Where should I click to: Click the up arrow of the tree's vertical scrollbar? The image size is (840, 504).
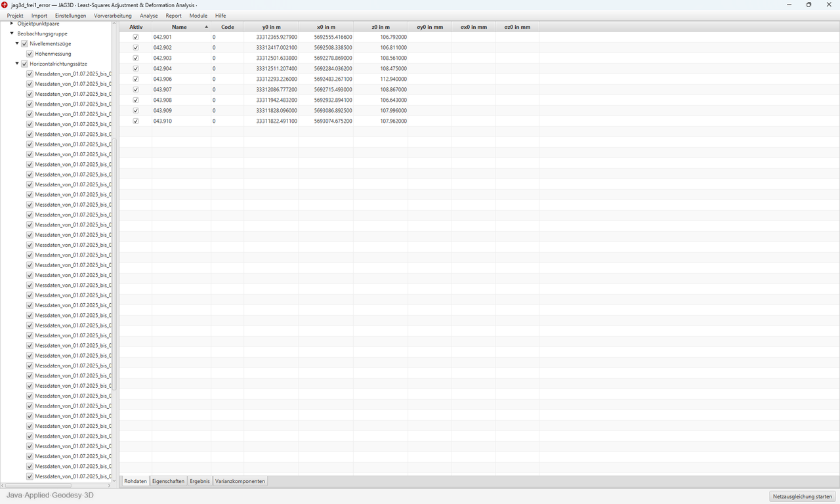tap(114, 24)
